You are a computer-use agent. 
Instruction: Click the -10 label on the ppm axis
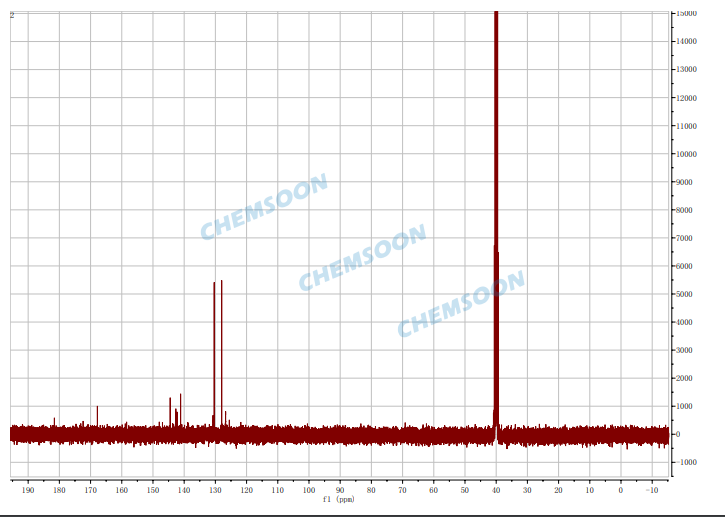coord(652,490)
